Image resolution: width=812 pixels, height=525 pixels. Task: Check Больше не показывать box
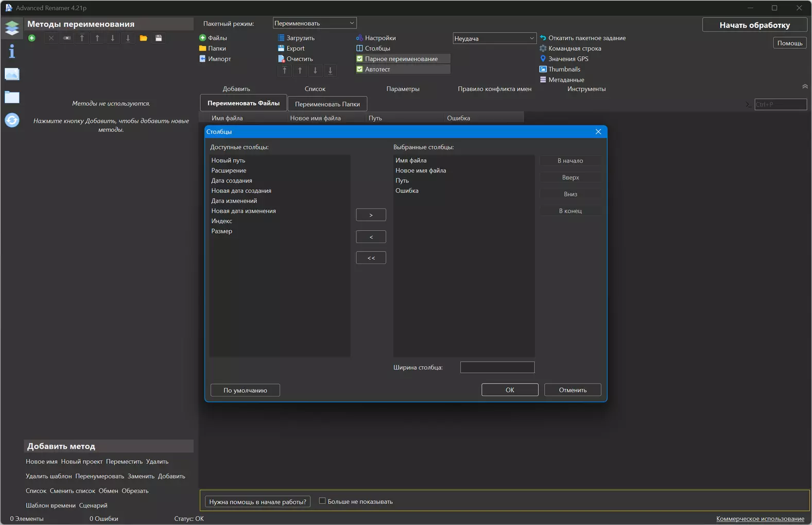click(x=322, y=501)
